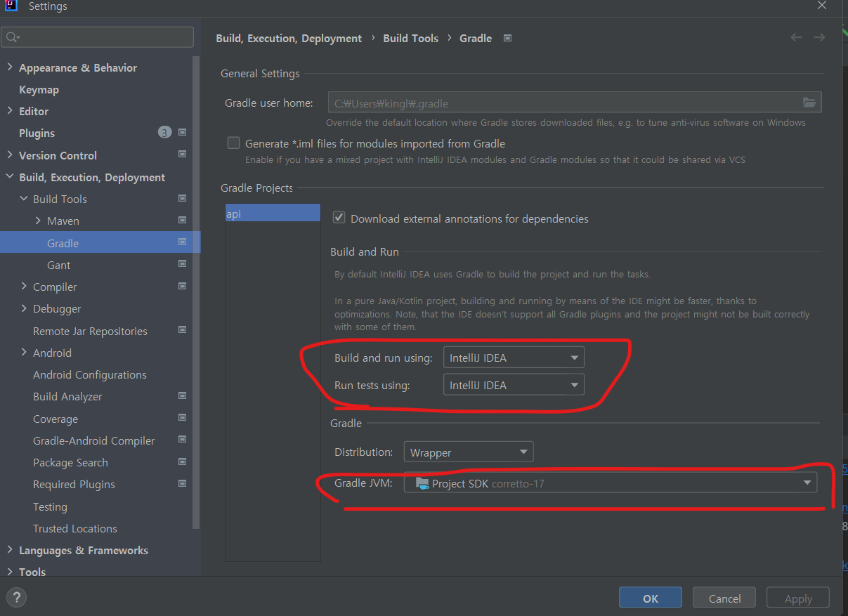Open Android Configurations settings
Viewport: 848px width, 616px height.
[90, 374]
